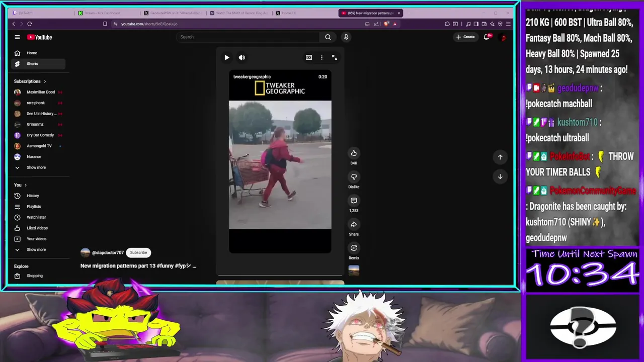Go to Home in the sidebar
644x362 pixels.
point(38,53)
